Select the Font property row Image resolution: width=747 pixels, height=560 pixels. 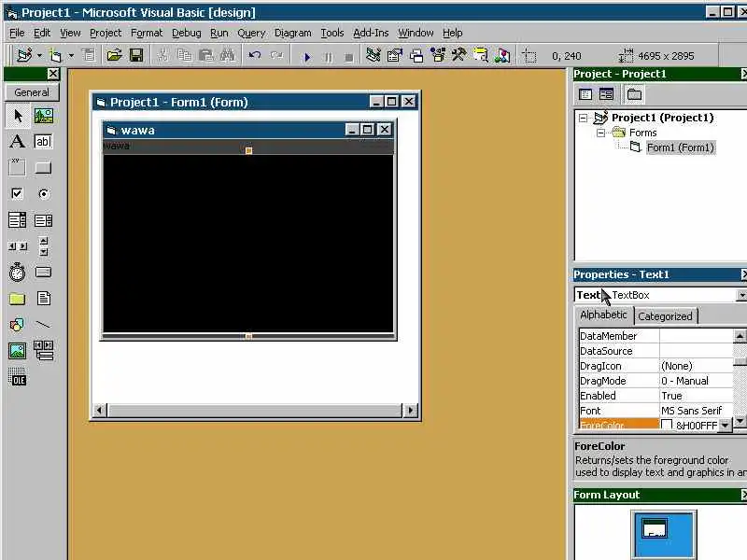point(655,411)
